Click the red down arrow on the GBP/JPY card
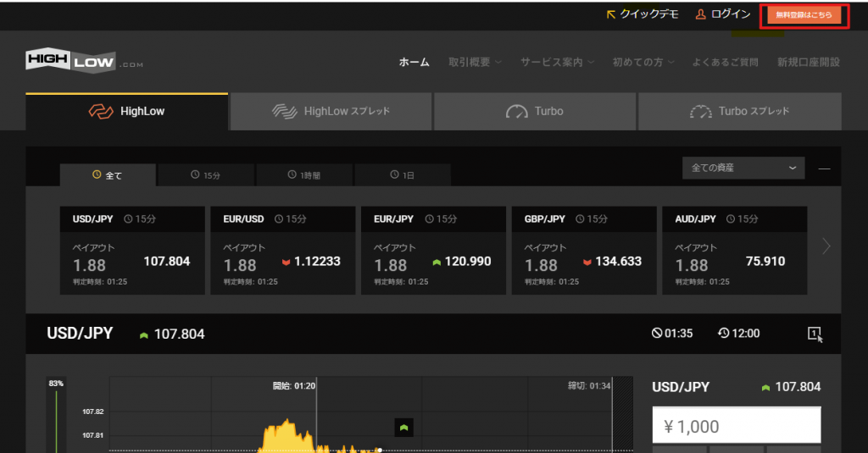This screenshot has width=868, height=453. pos(587,262)
